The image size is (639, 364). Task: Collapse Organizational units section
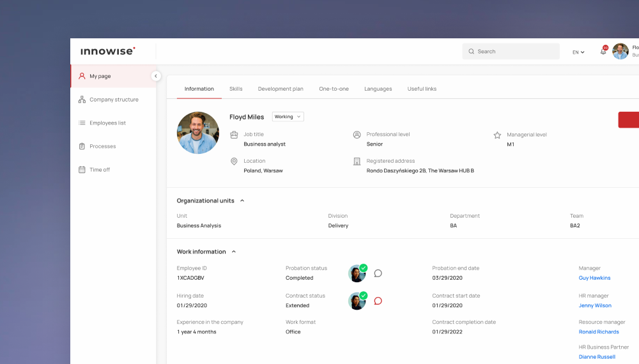point(242,201)
